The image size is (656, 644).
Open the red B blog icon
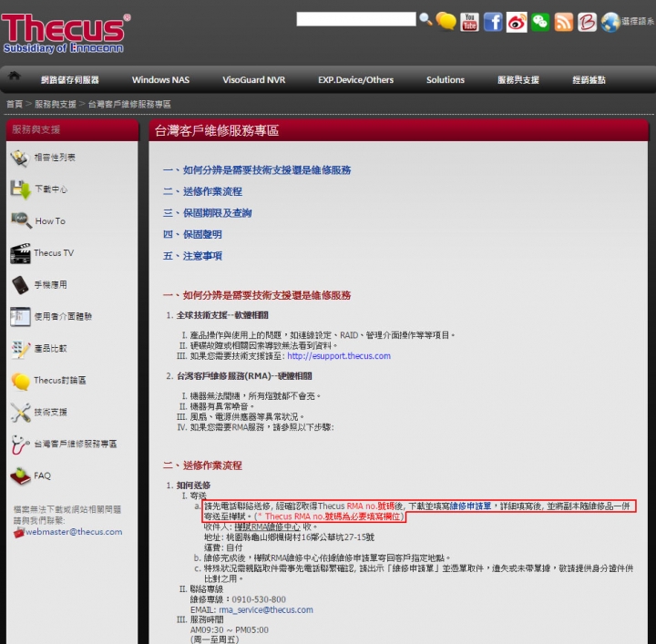click(587, 22)
